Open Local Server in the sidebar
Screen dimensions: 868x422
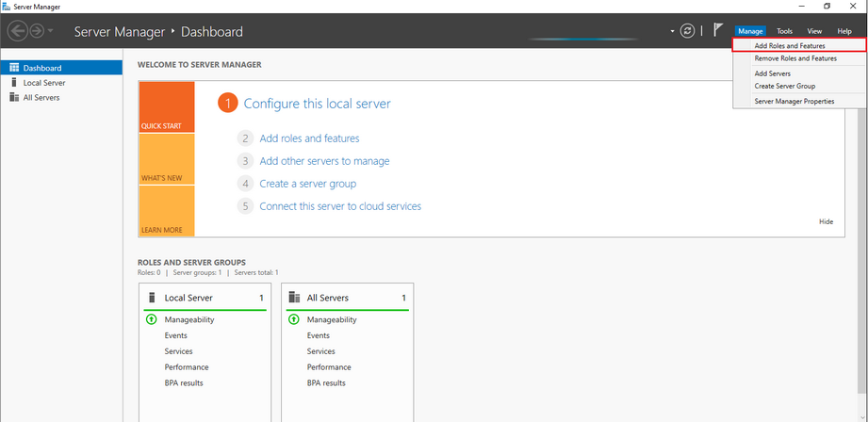[x=43, y=83]
